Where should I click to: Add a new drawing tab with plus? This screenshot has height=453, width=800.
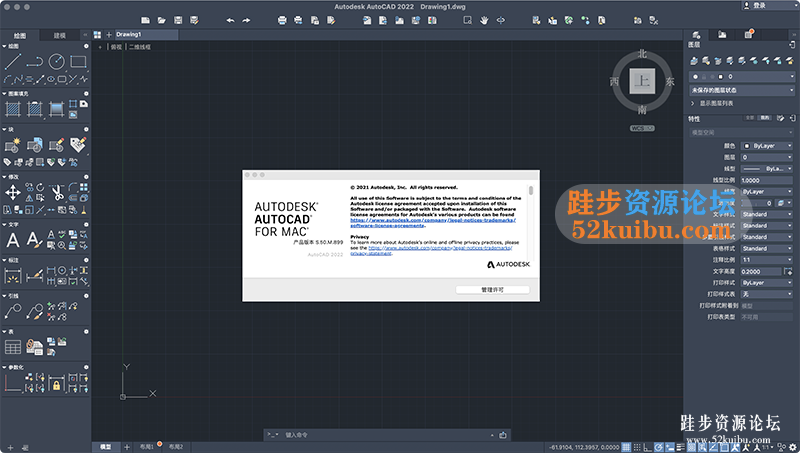click(x=109, y=35)
